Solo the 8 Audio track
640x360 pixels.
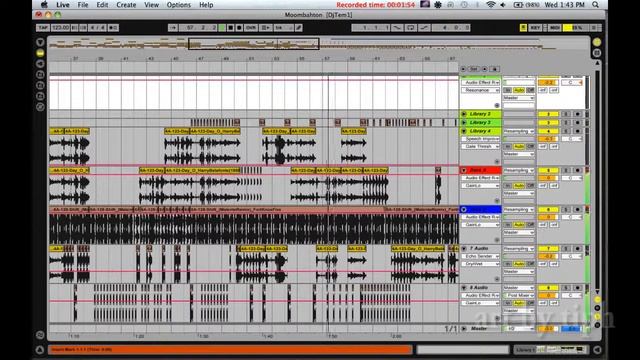[x=566, y=288]
